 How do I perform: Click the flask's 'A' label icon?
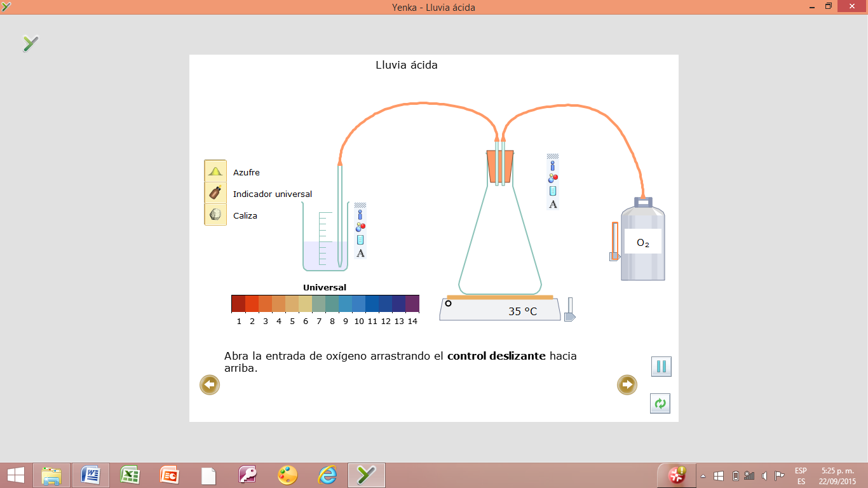553,204
